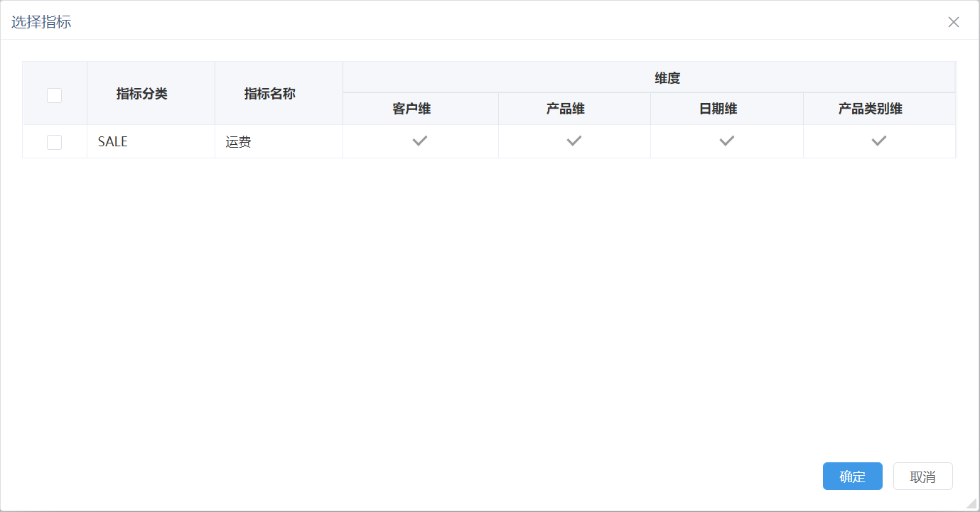980x512 pixels.
Task: Click the 运费 indicator name cell
Action: pos(279,141)
